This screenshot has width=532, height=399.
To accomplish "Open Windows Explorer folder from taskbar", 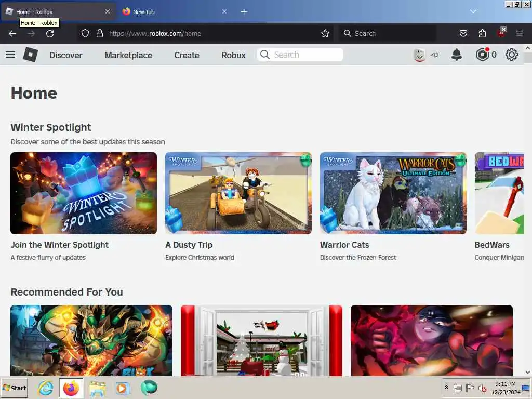I will (x=97, y=388).
